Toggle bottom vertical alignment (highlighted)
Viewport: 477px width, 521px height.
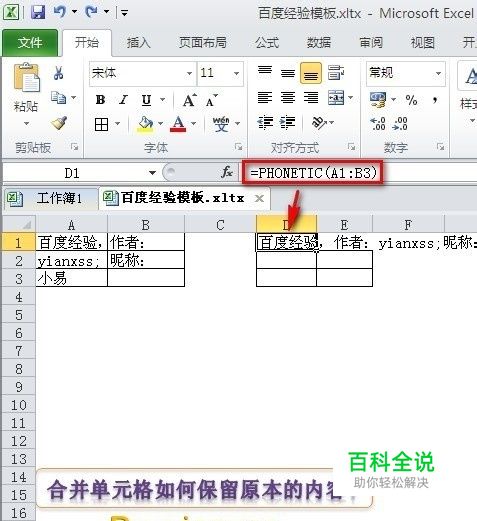point(311,73)
